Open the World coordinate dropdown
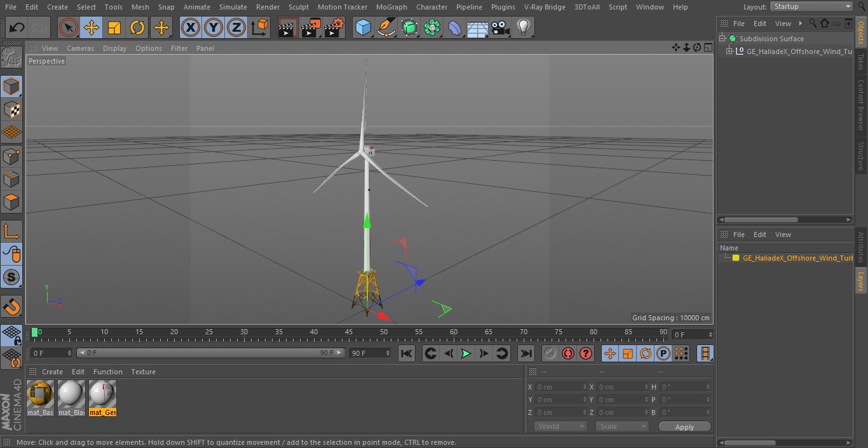Viewport: 868px width, 448px height. point(560,426)
